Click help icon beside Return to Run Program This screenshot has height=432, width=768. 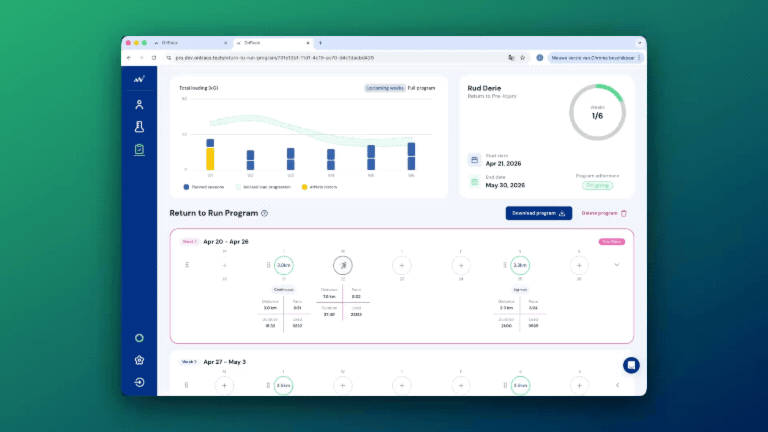264,213
